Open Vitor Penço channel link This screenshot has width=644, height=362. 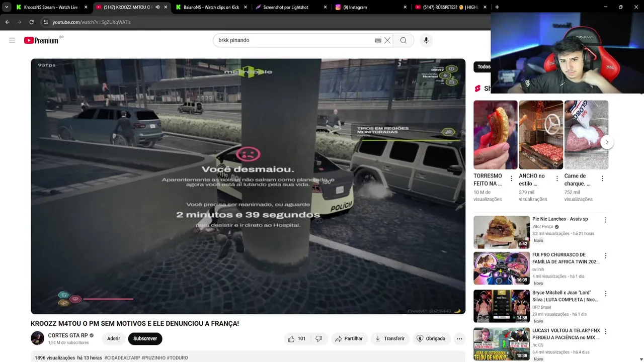pos(543,227)
